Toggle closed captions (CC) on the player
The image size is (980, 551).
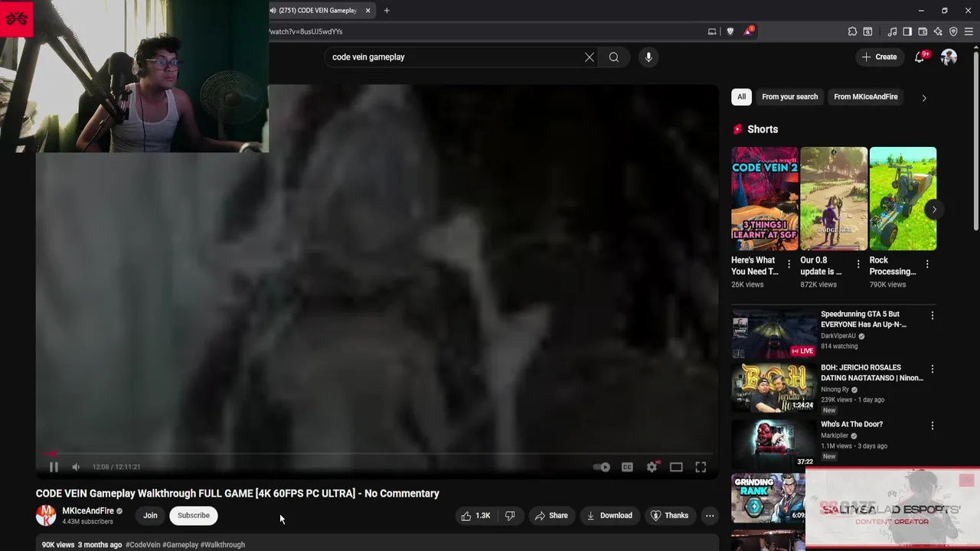point(627,467)
